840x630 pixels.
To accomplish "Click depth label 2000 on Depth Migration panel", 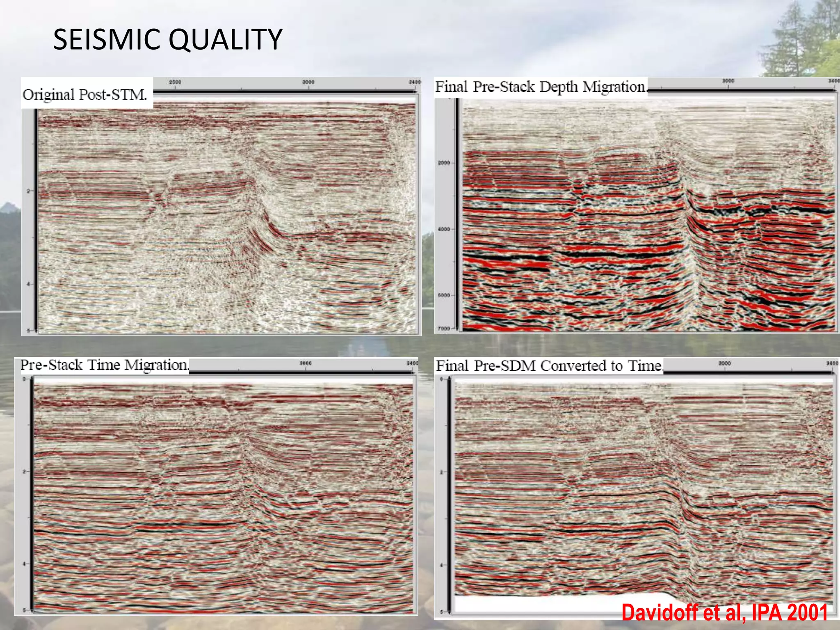I will point(444,163).
